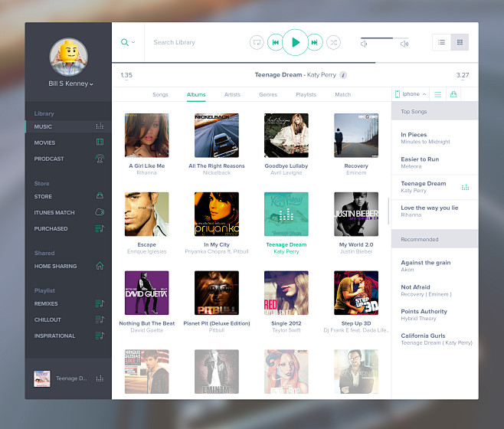Click the Lego head profile avatar
Viewport: 504px width, 429px height.
pyautogui.click(x=68, y=57)
